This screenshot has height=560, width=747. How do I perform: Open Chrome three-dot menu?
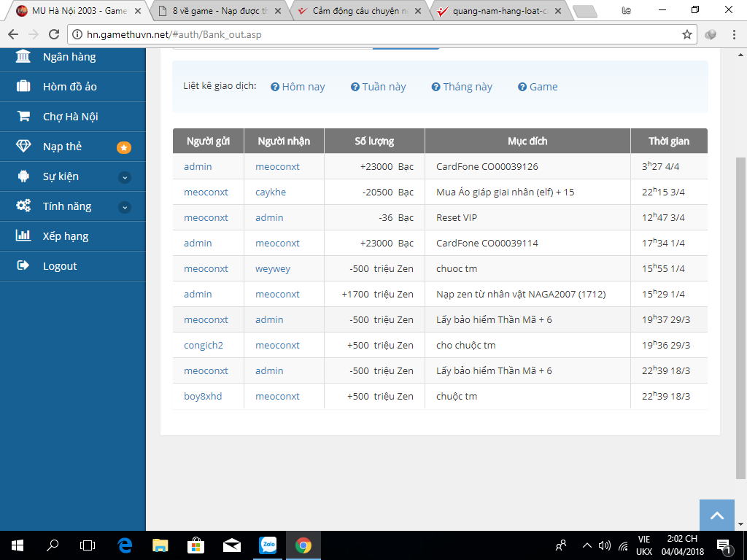click(734, 34)
